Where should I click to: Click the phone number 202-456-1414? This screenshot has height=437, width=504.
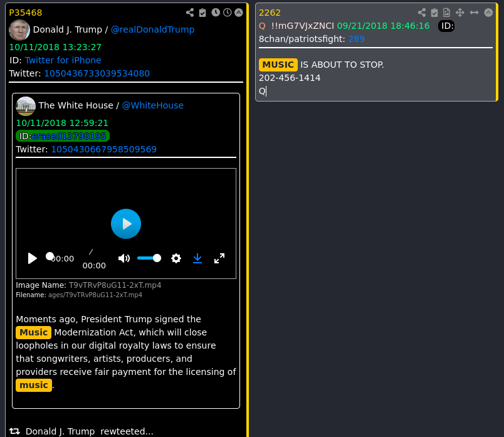pyautogui.click(x=290, y=78)
